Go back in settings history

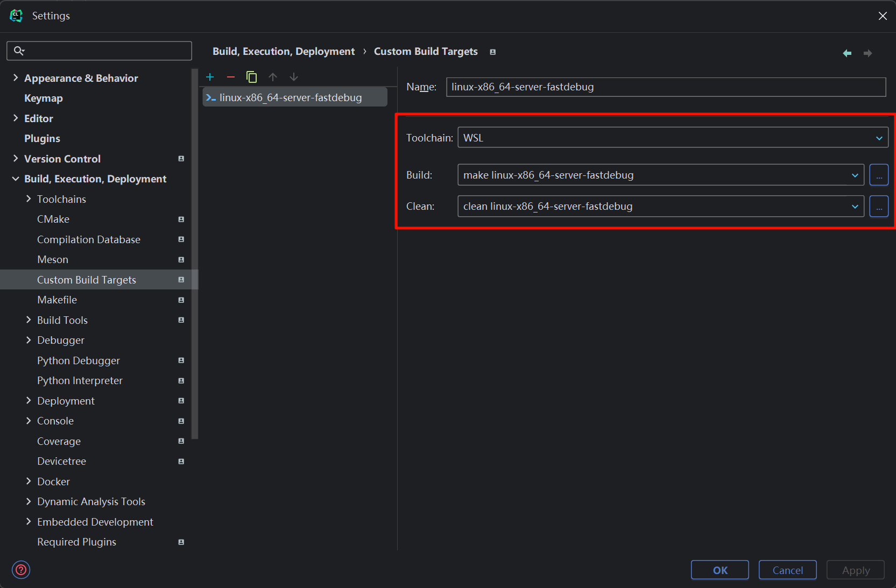click(x=847, y=53)
